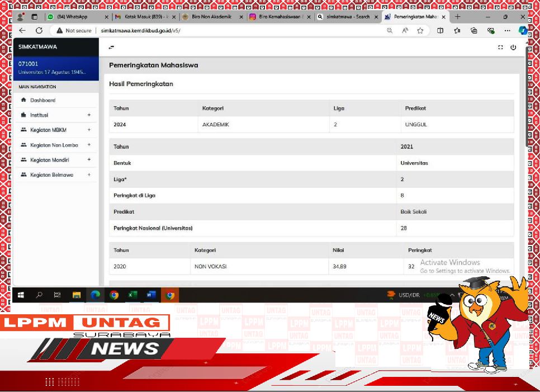Click Microsoft Edge taskbar icon

(x=96, y=295)
